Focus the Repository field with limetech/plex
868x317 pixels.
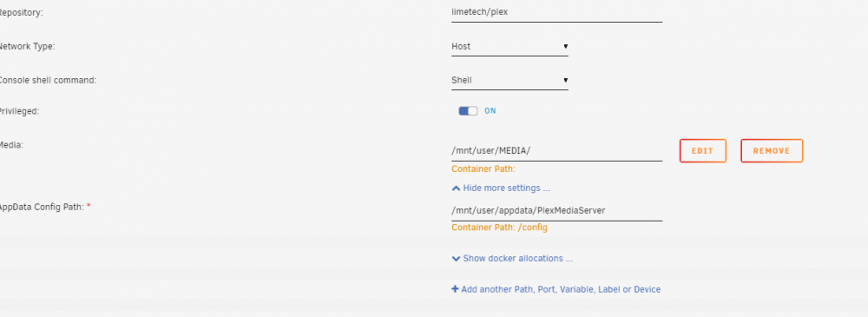point(557,11)
